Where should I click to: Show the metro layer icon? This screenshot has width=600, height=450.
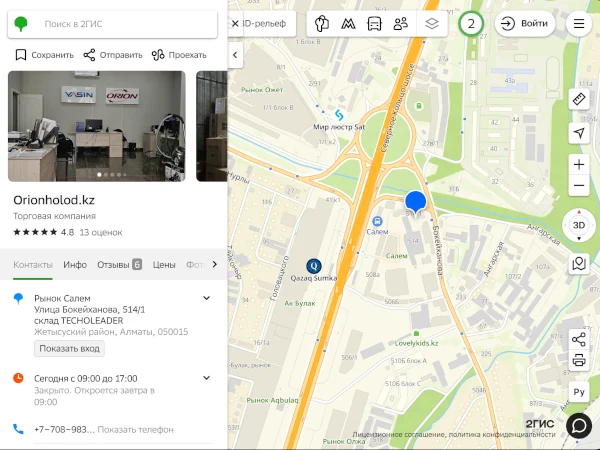(348, 24)
